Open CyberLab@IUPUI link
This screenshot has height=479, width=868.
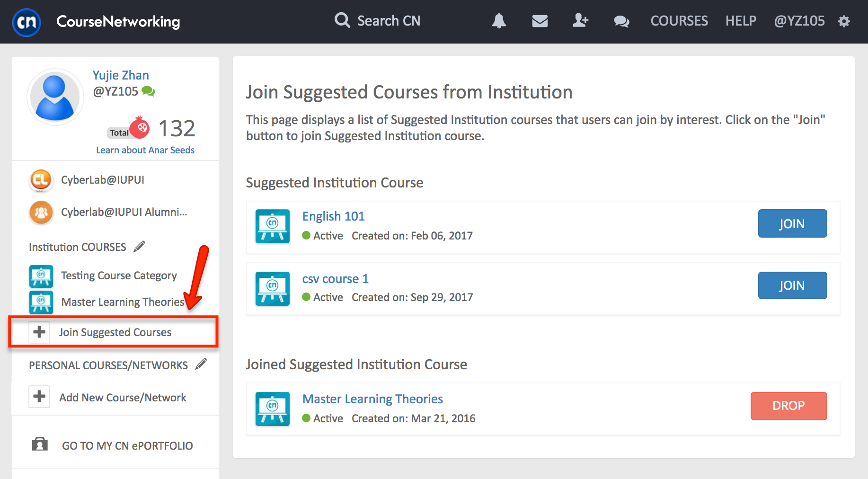[x=103, y=180]
